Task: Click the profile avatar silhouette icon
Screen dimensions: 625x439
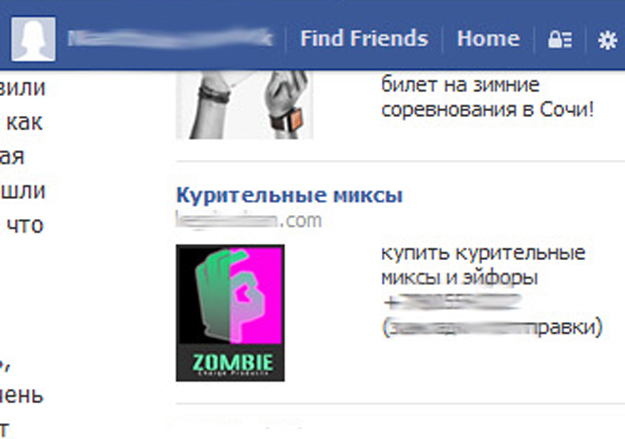Action: pos(33,39)
